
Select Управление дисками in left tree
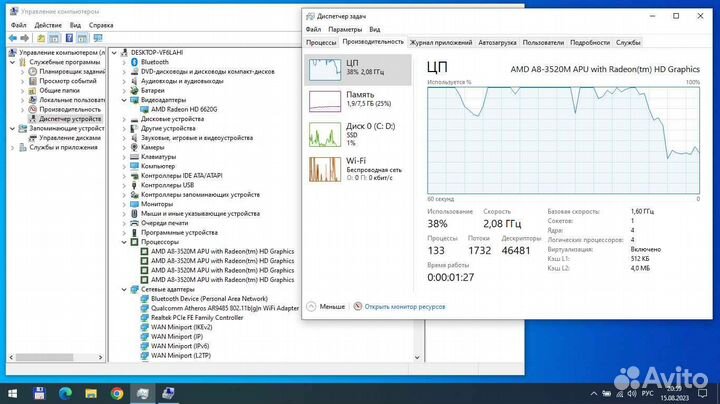[x=70, y=138]
